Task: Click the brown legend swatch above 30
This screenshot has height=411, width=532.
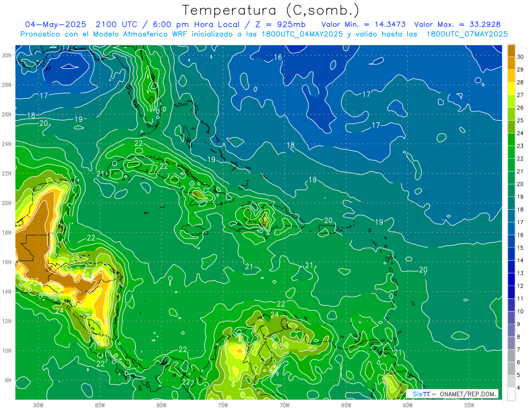Action: click(511, 50)
